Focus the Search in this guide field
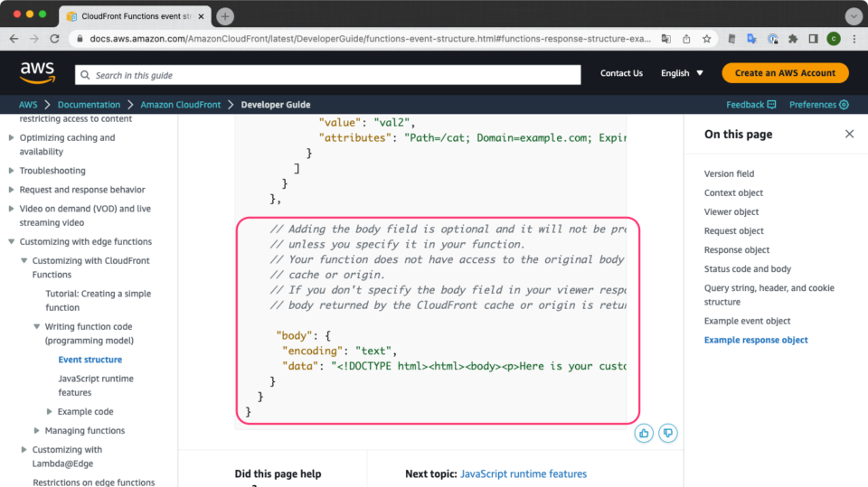868x487 pixels. (327, 75)
